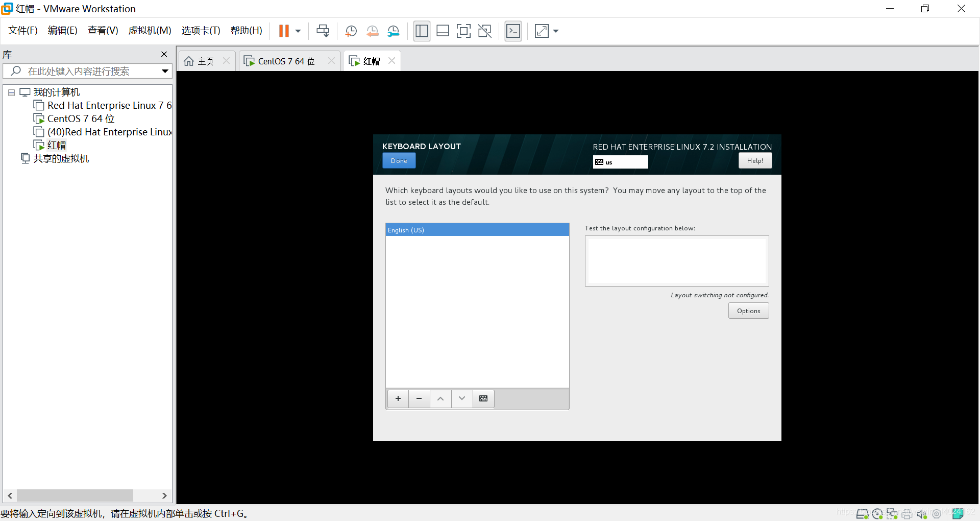Select 红帽 VM in library tree
The width and height of the screenshot is (980, 521).
click(50, 145)
